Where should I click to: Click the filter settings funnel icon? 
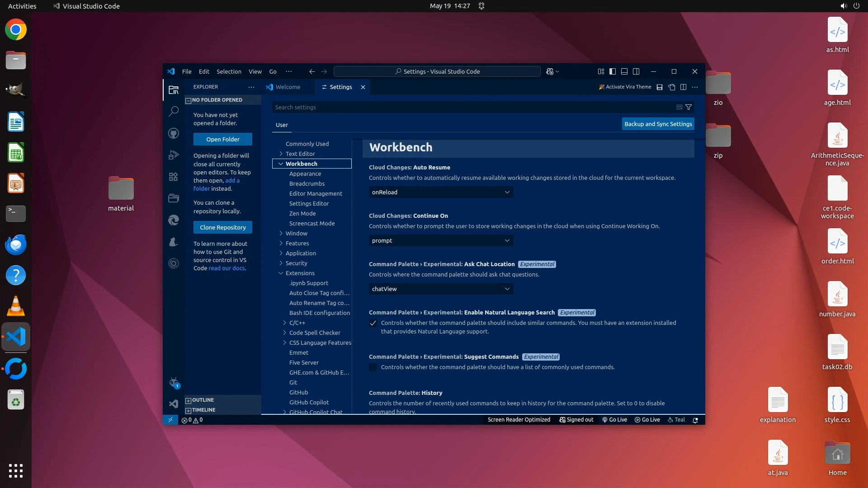(x=689, y=108)
